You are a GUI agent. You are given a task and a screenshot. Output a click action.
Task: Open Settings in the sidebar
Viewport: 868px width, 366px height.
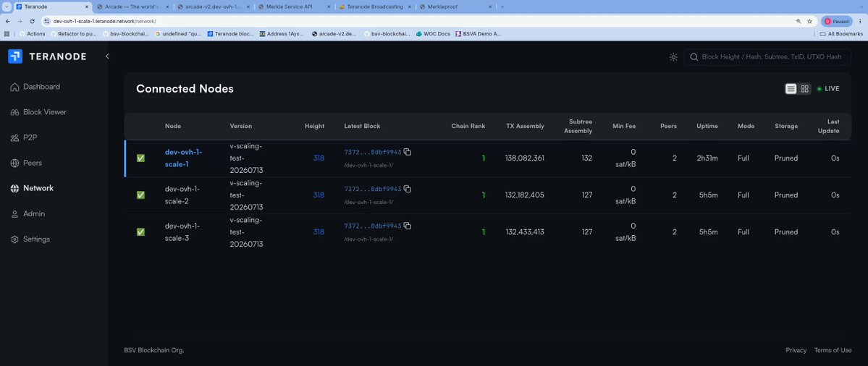30,239
